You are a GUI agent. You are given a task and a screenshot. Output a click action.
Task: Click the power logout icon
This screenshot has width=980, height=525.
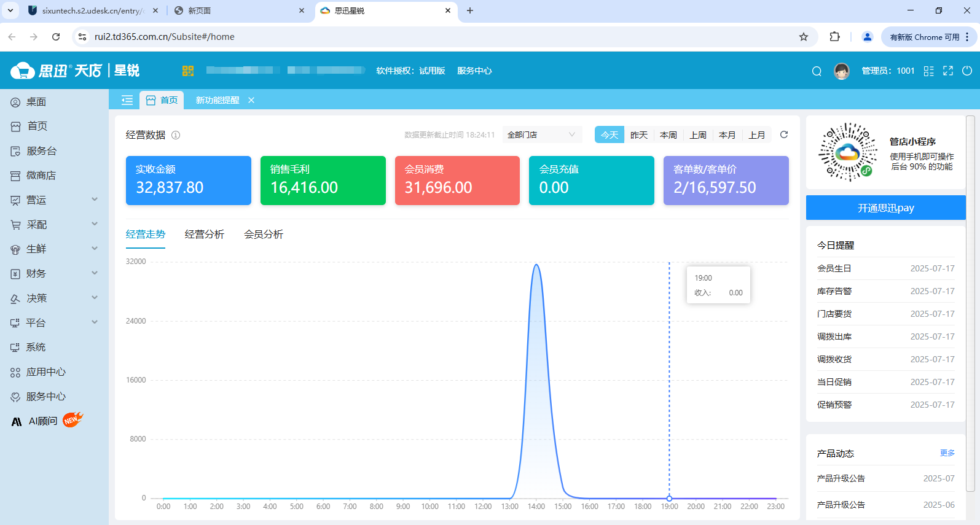click(967, 71)
